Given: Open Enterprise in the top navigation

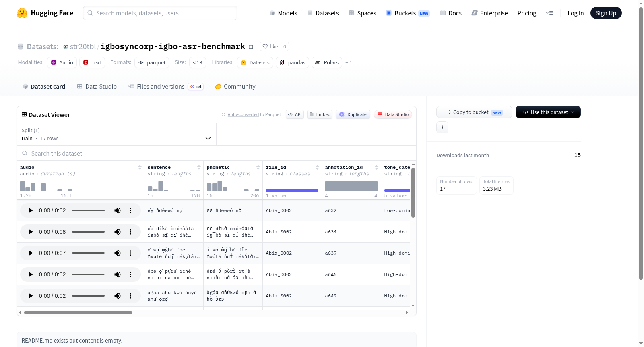Looking at the screenshot, I should [489, 13].
